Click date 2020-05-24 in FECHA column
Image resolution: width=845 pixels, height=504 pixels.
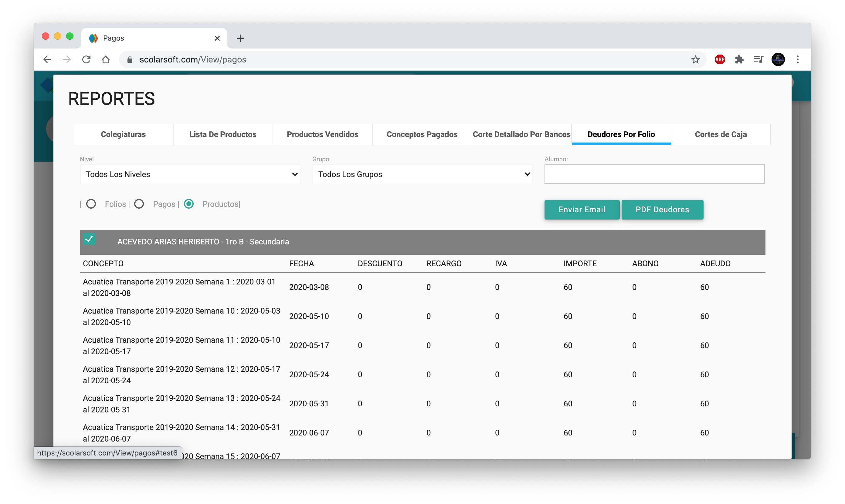pyautogui.click(x=309, y=375)
